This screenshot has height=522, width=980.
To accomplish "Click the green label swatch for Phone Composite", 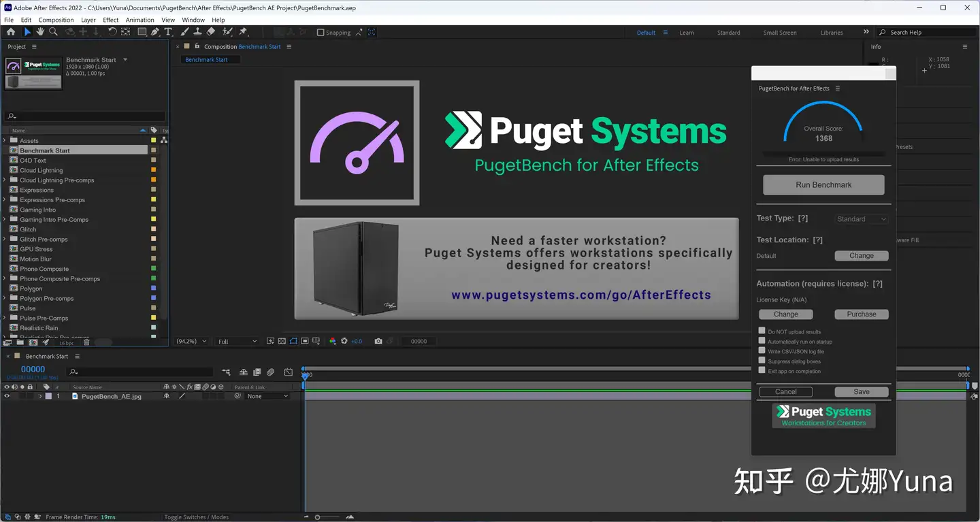I will click(154, 269).
